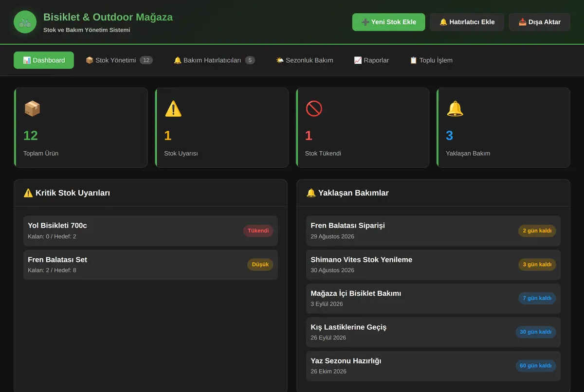Click the Yaklaşan Bakım count 3

[450, 136]
